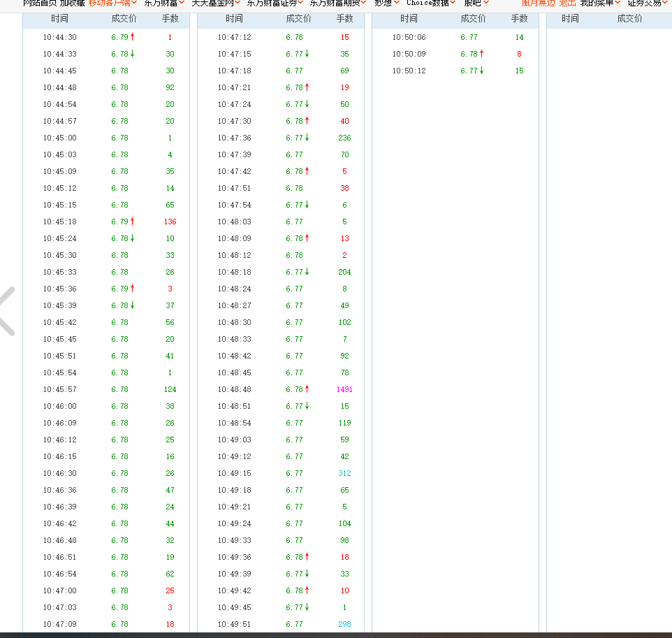Click the volume 298 cell
Image resolution: width=672 pixels, height=638 pixels.
coord(344,624)
